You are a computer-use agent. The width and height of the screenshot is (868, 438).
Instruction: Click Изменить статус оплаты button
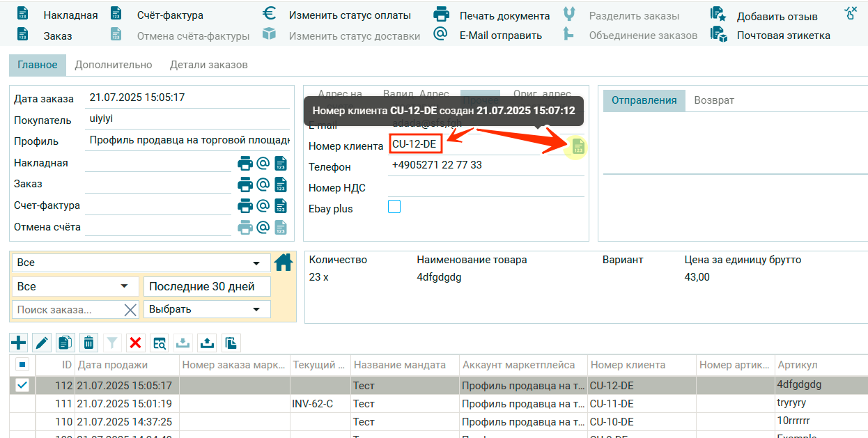(338, 15)
